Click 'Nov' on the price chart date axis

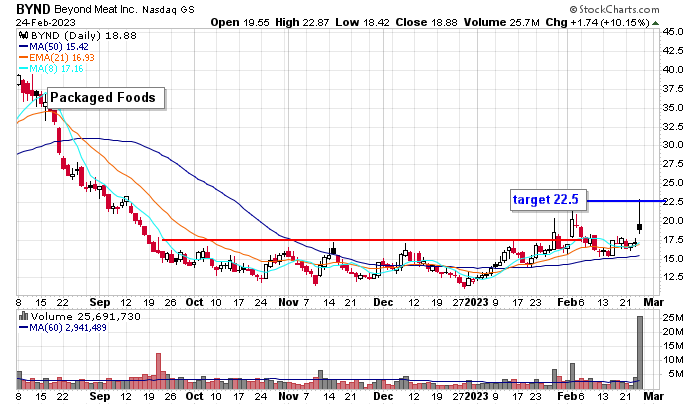[x=288, y=302]
